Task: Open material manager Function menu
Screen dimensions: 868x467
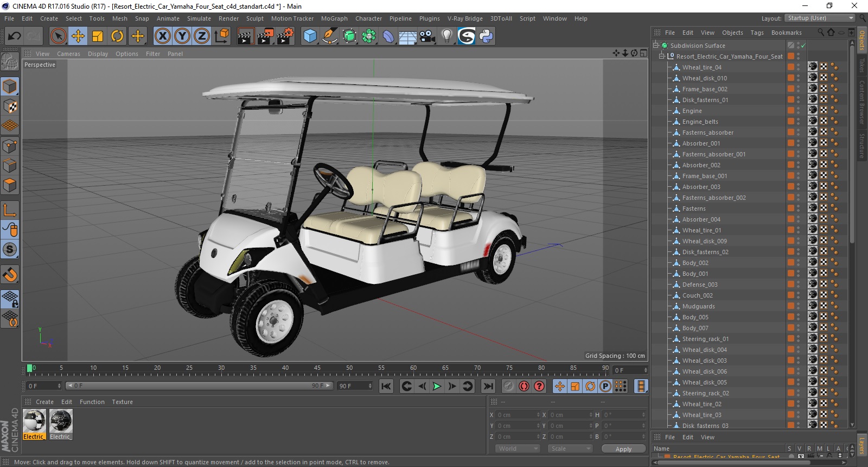Action: 92,402
